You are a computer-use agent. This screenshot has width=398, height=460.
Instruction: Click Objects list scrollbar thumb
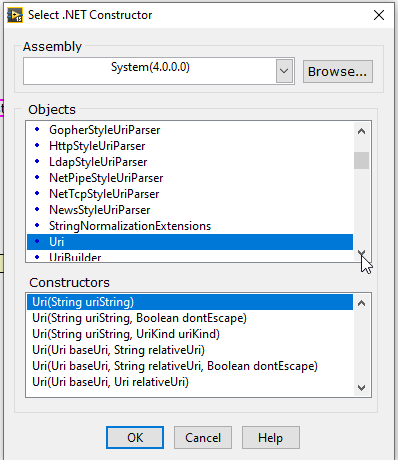coord(361,161)
